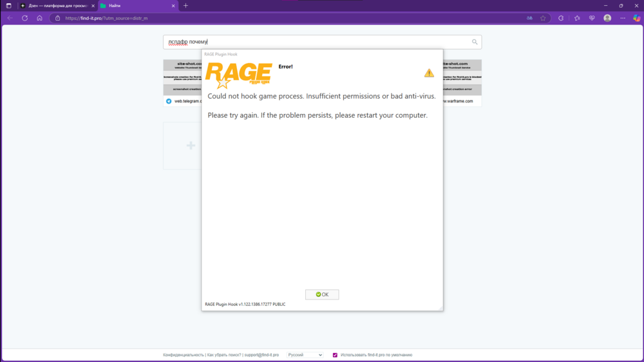Reload the page with refresh icon
Image resolution: width=644 pixels, height=362 pixels.
[x=24, y=18]
